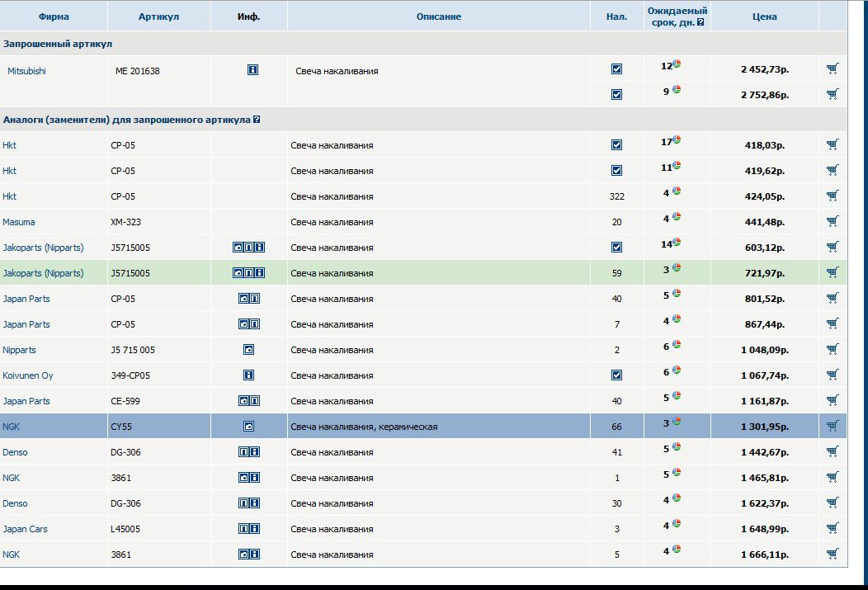Click price 1 067,74р. cell
Screen dimensions: 868x590
click(x=765, y=375)
